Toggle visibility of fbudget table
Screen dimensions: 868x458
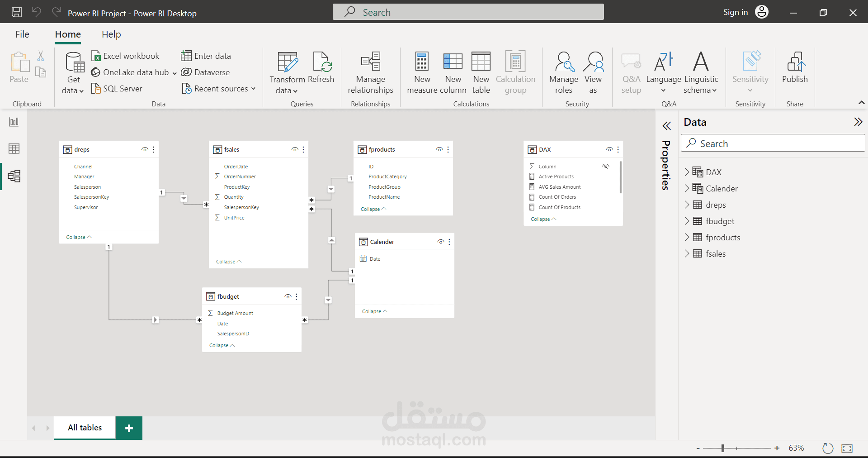(x=288, y=296)
